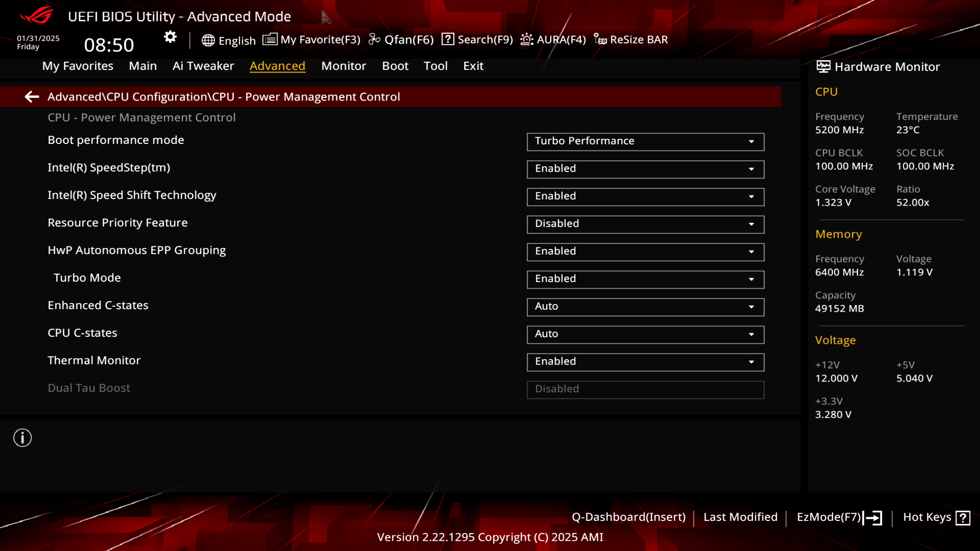Expand CPU C-states Auto dropdown
The width and height of the screenshot is (980, 551).
(752, 334)
